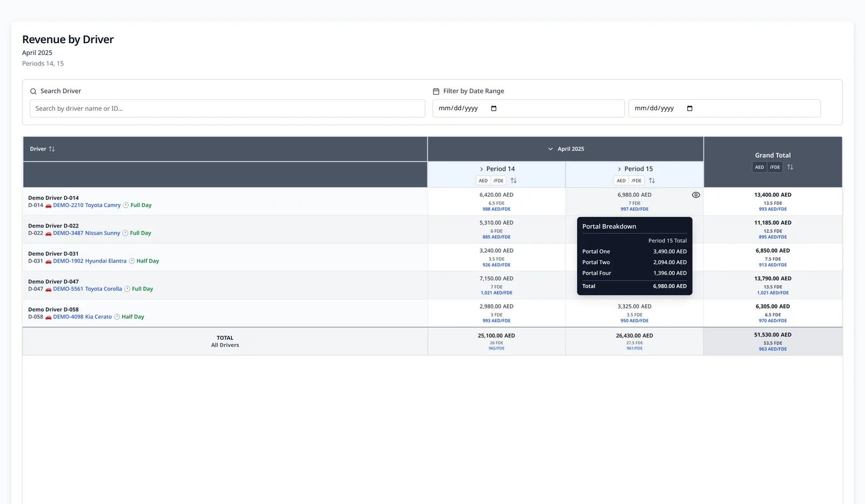The image size is (865, 504).
Task: Expand the Period 15 column chevron
Action: pos(620,169)
